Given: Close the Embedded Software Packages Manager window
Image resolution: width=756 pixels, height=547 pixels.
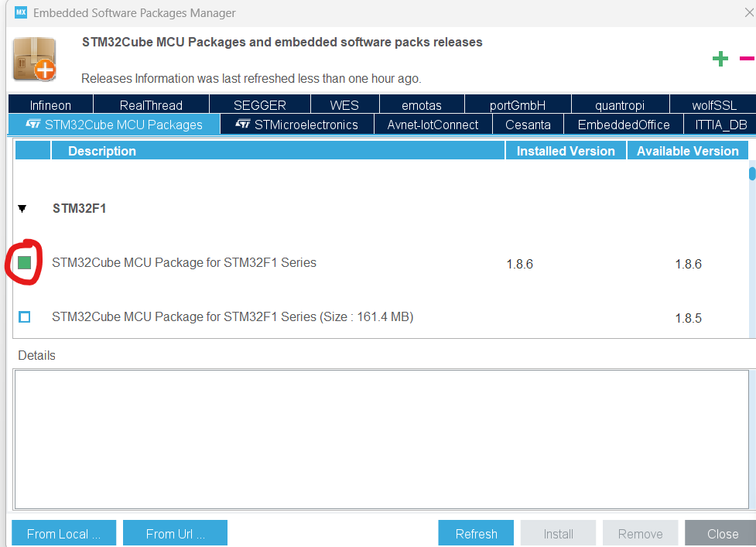Looking at the screenshot, I should (x=749, y=12).
